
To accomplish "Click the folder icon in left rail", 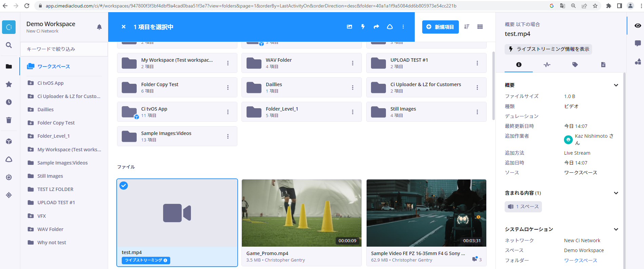I will pos(9,66).
